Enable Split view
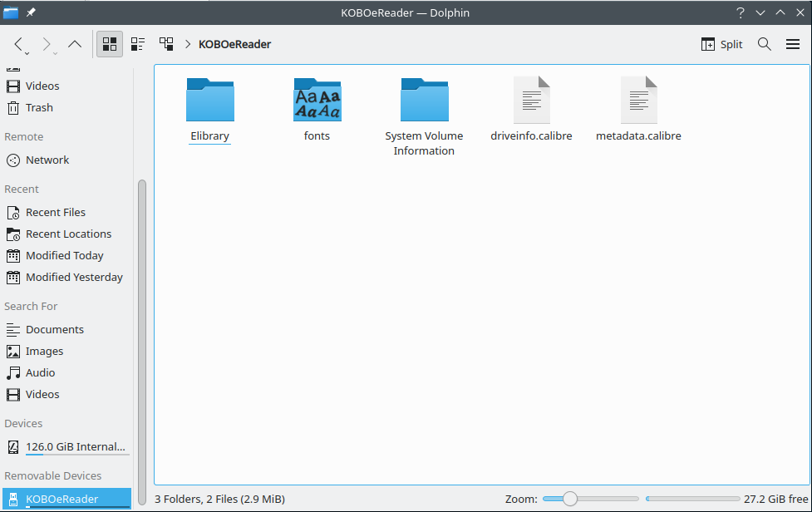The image size is (812, 512). coord(721,45)
